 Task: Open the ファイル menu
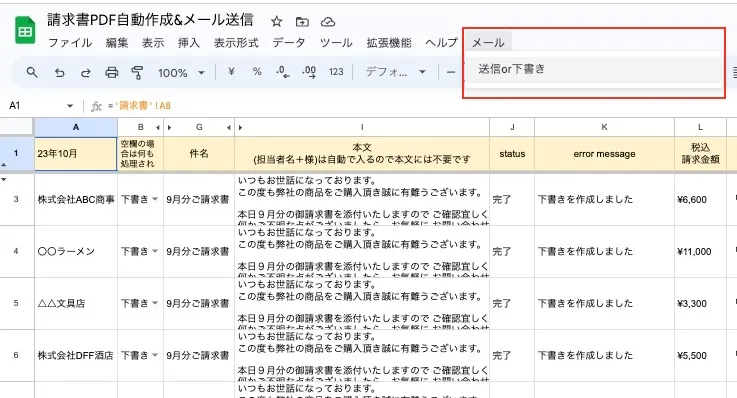pyautogui.click(x=70, y=43)
